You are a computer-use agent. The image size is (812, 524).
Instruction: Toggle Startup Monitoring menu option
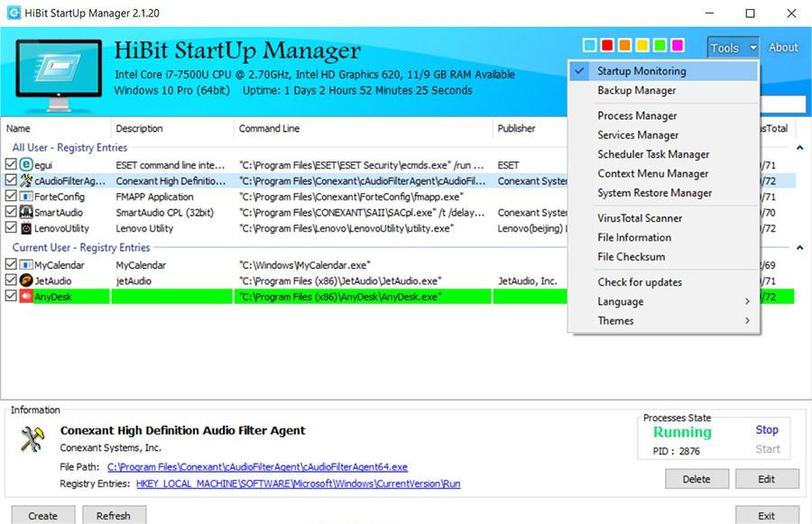click(x=663, y=71)
